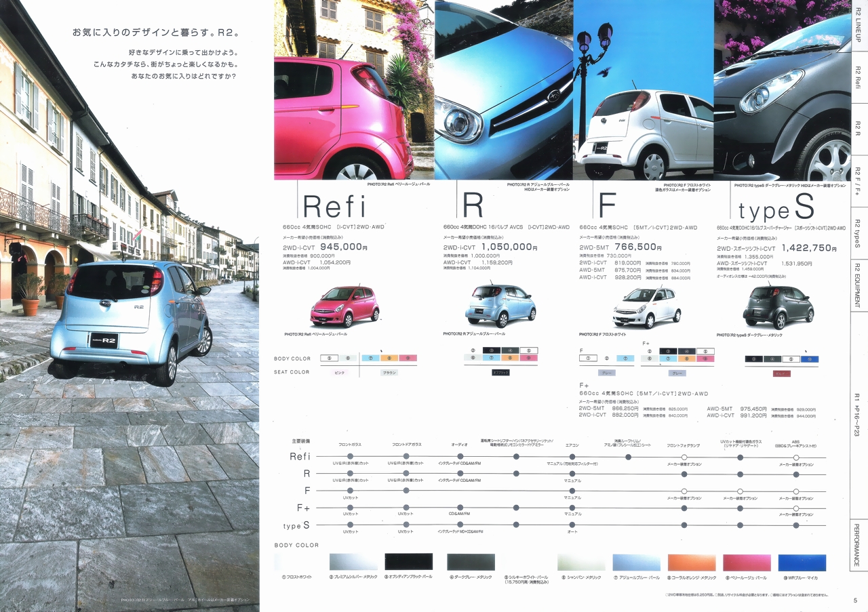The height and width of the screenshot is (612, 868).
Task: Click the エアコン column header
Action: [572, 445]
